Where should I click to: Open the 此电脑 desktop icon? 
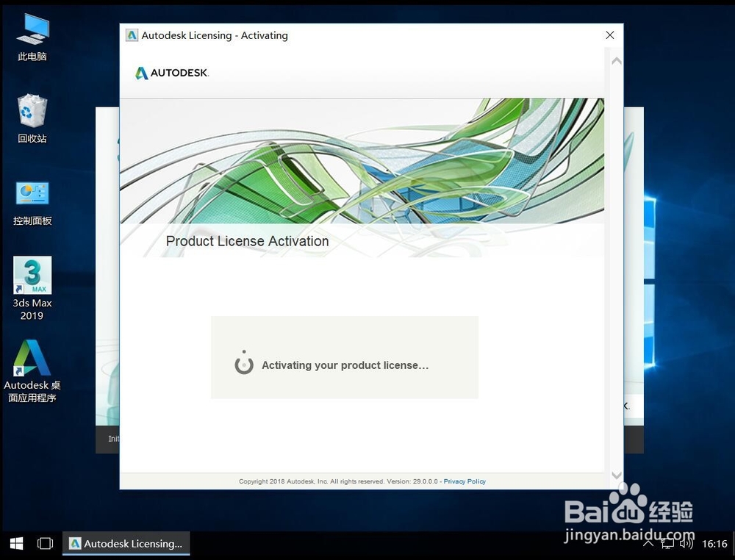pos(32,37)
